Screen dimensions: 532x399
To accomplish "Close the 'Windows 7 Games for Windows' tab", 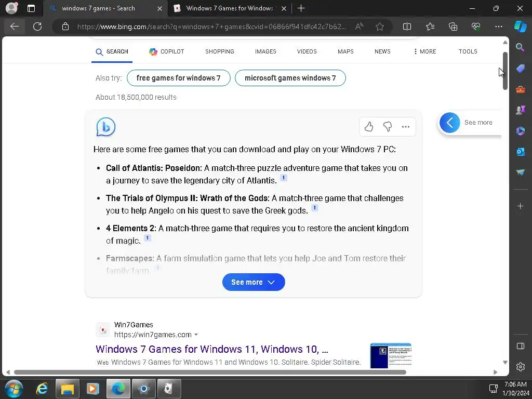I will coord(284,8).
